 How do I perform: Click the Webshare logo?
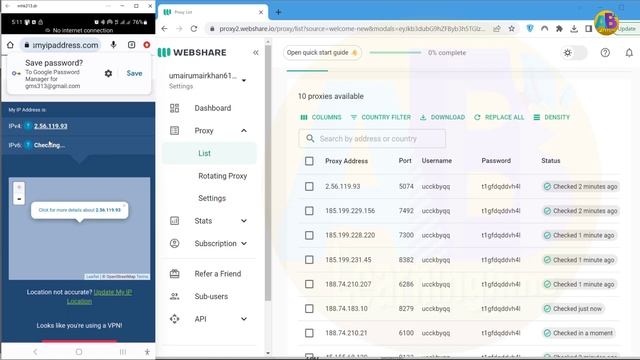click(192, 53)
